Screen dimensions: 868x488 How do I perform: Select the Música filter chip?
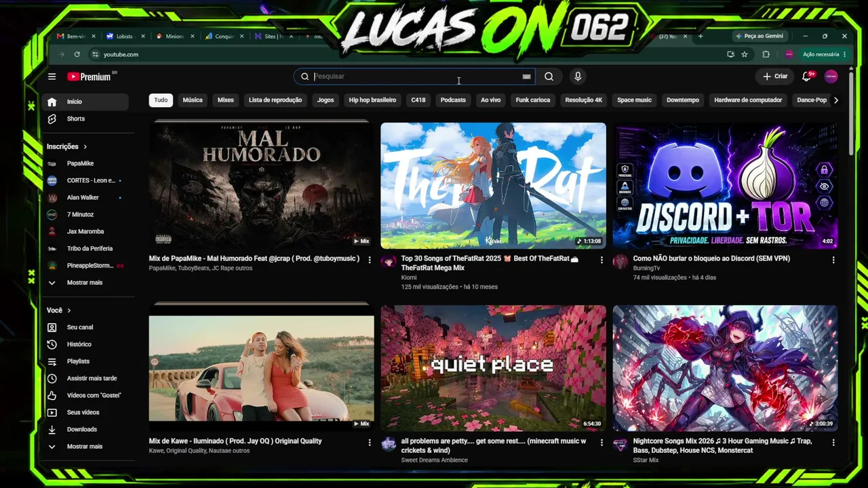pyautogui.click(x=193, y=100)
